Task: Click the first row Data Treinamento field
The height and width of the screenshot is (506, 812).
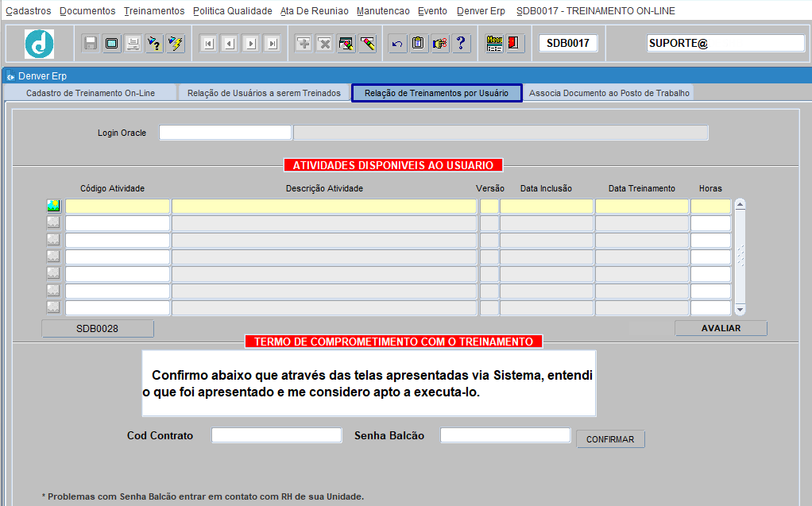Action: (642, 206)
